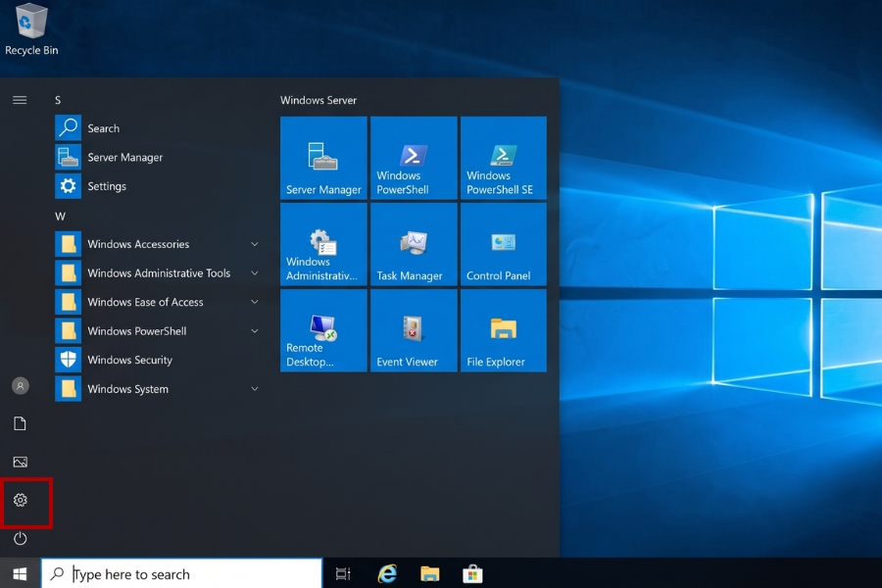Click the letter S group header
Screen dimensions: 882x588
(58, 100)
